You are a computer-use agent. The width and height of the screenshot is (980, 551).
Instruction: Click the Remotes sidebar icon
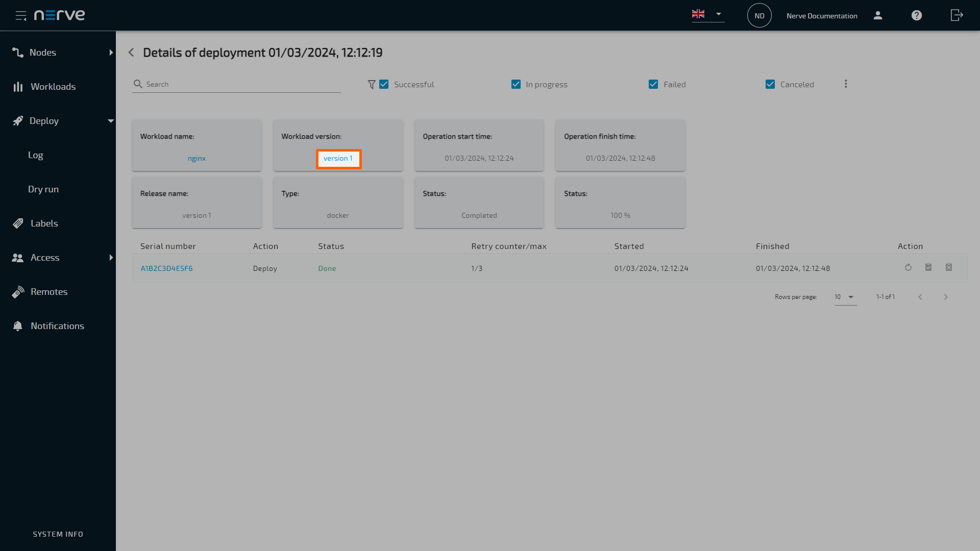click(x=18, y=291)
